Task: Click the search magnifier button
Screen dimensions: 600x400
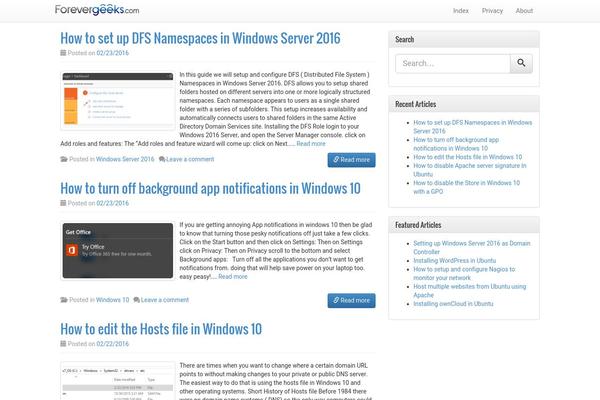Action: tap(521, 63)
